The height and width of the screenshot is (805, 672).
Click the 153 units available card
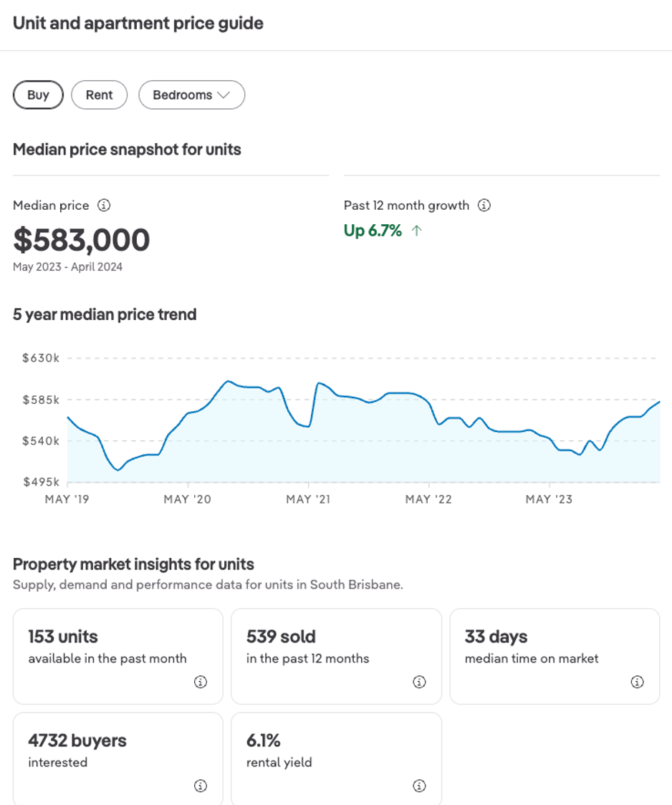click(117, 655)
